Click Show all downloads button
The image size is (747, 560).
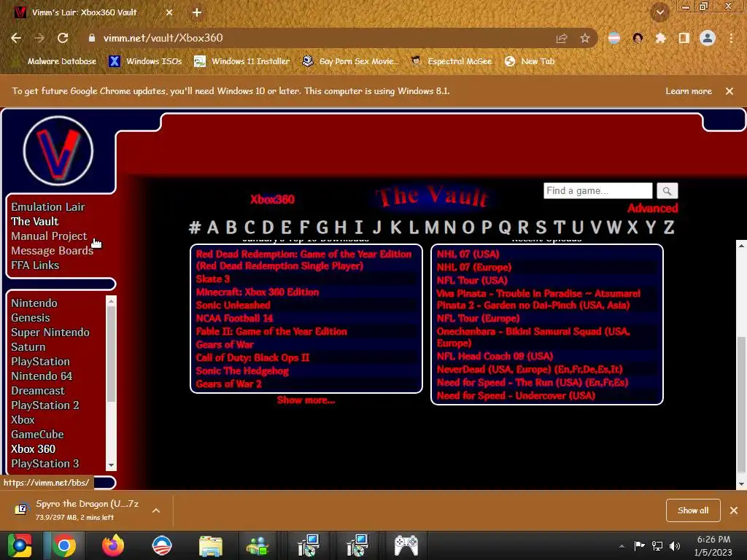[x=693, y=510]
